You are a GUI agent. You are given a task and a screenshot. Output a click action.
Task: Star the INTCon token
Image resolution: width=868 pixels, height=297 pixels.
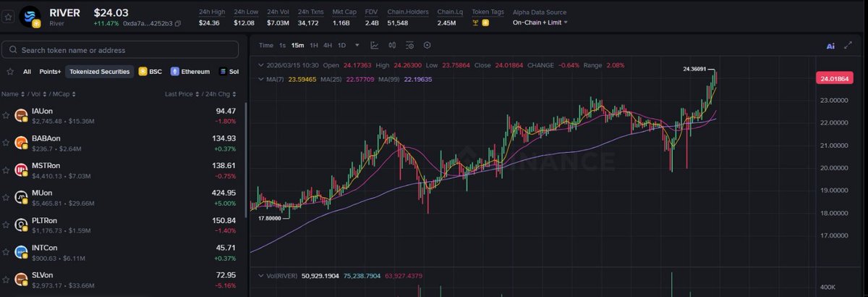tap(6, 253)
